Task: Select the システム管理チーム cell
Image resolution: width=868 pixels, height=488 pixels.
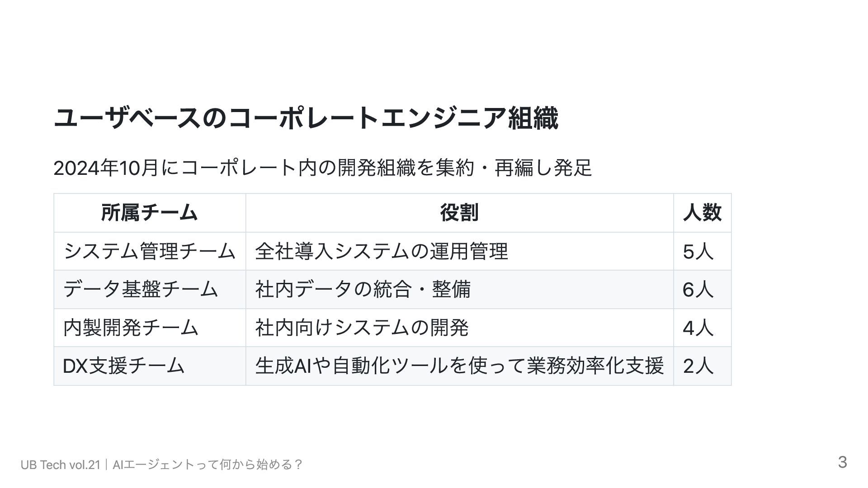Action: coord(150,251)
